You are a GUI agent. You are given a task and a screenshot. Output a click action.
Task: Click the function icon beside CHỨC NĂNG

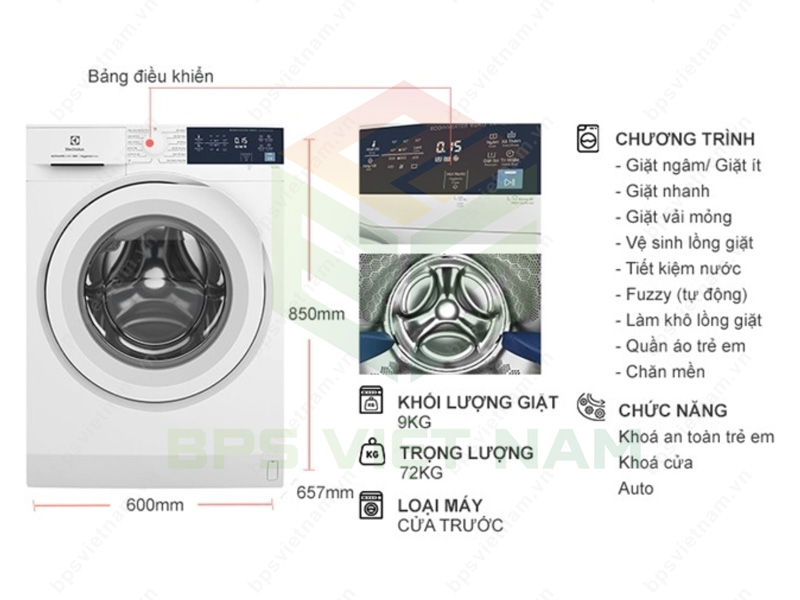(x=591, y=407)
